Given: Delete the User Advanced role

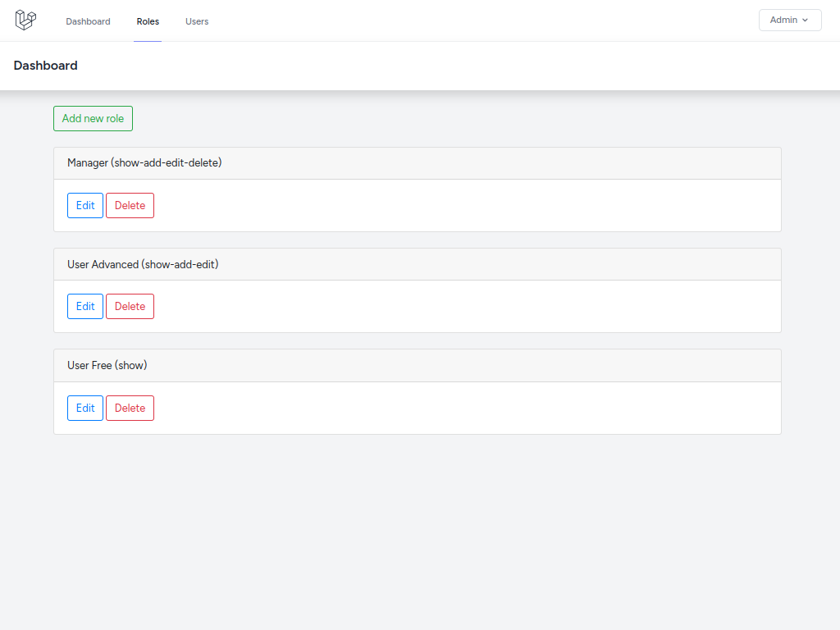Looking at the screenshot, I should [x=130, y=306].
